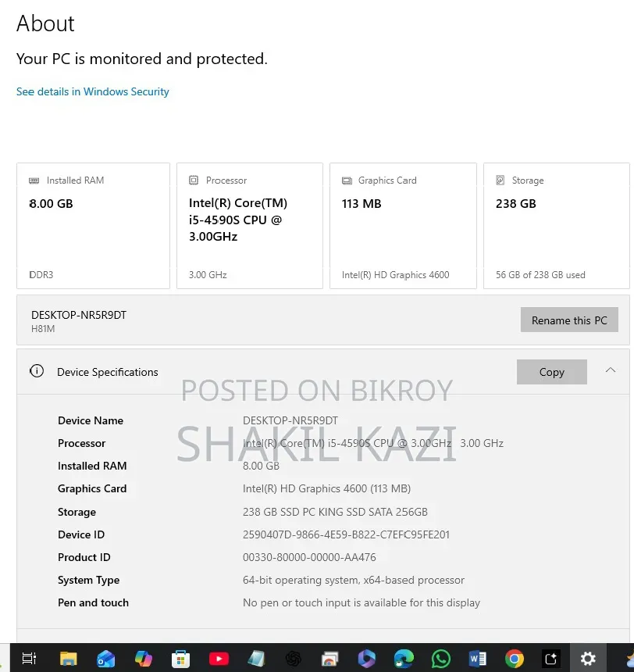Screen dimensions: 634x672
Task: Click the Device Specifications info icon
Action: click(x=37, y=370)
